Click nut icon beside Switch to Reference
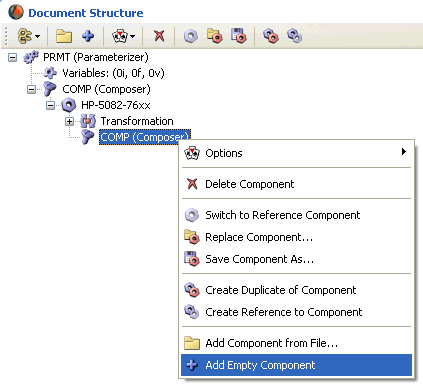Viewport: 423px width, 385px height. [192, 215]
